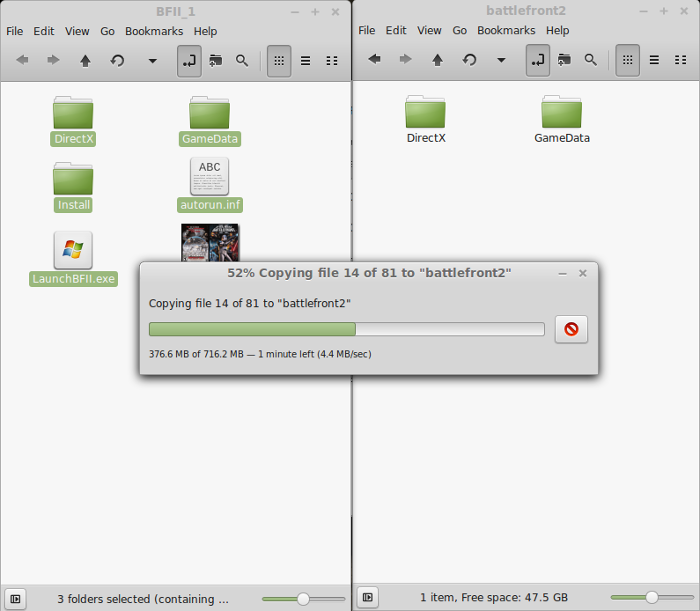Open File menu in battlefront2 window
The height and width of the screenshot is (611, 700).
click(x=367, y=30)
